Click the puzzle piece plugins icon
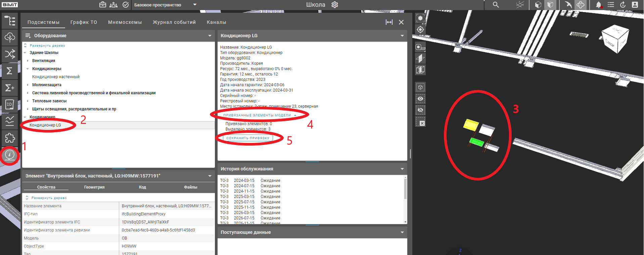This screenshot has width=644, height=255. tap(10, 138)
